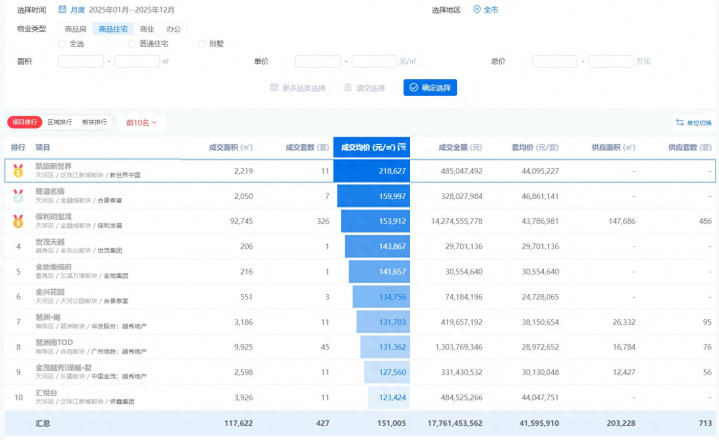Click the calendar icon next to 月度
The width and height of the screenshot is (719, 440).
coord(62,9)
